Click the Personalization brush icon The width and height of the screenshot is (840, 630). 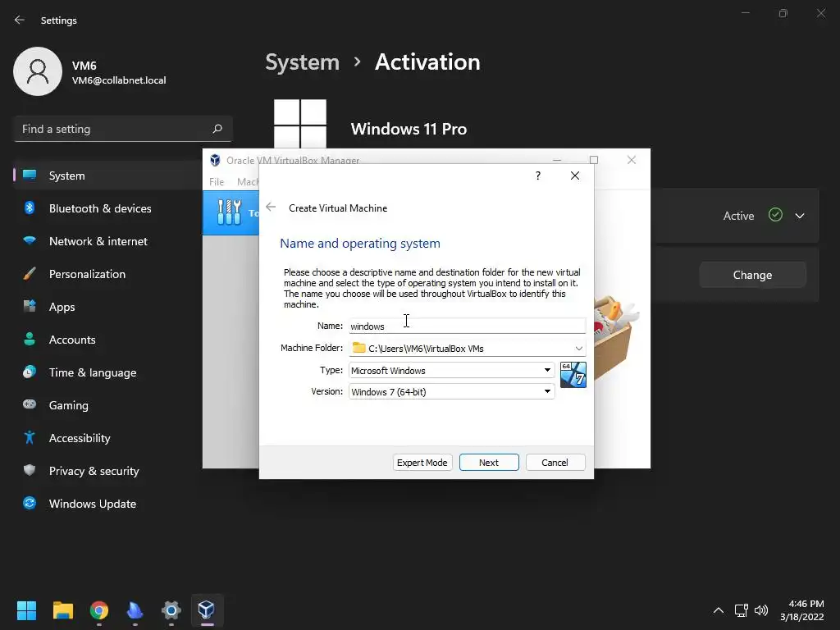[x=30, y=274]
